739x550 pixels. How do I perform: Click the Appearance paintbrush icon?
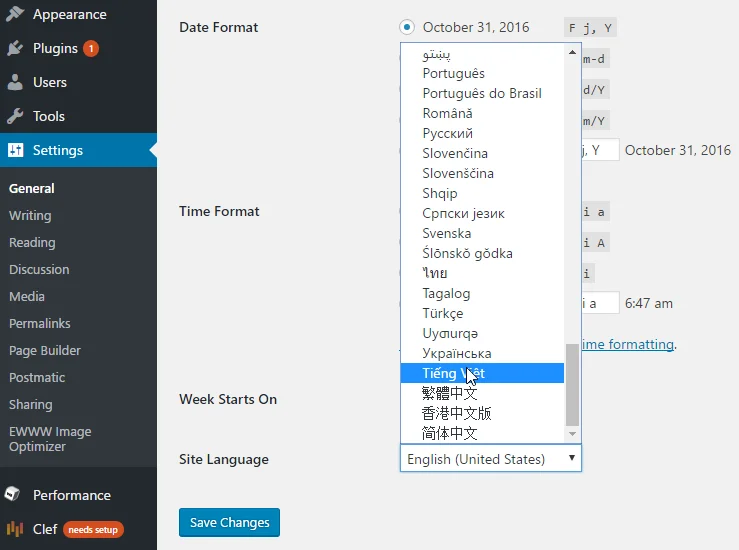(15, 15)
